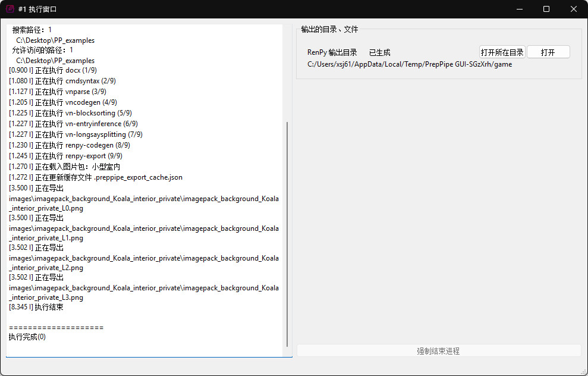
Task: Click the log panel vertical scrollbar
Action: 287,232
